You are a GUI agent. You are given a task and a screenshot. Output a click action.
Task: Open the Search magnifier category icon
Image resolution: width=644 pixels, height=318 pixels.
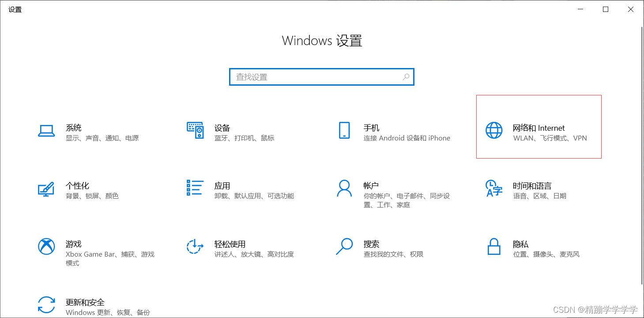(344, 246)
